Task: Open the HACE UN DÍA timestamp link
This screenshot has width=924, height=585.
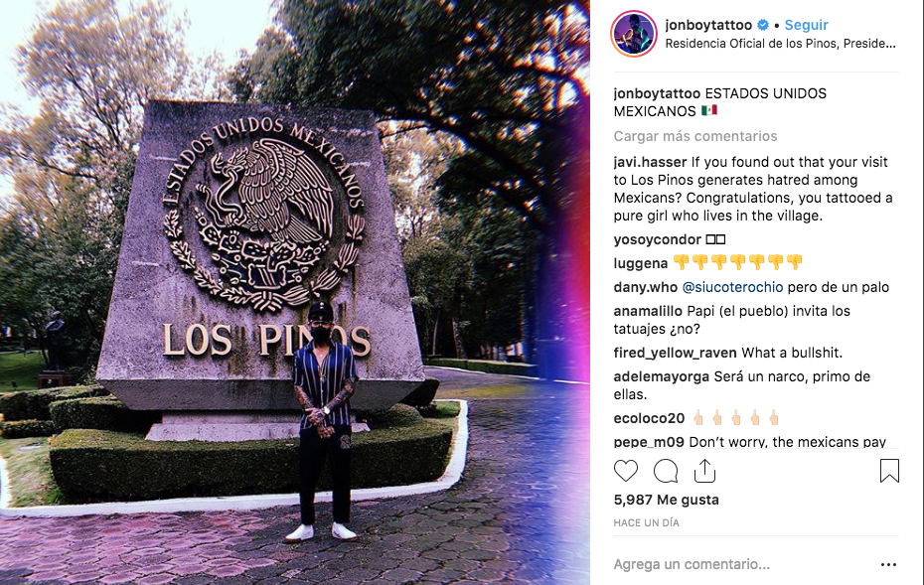Action: (647, 522)
